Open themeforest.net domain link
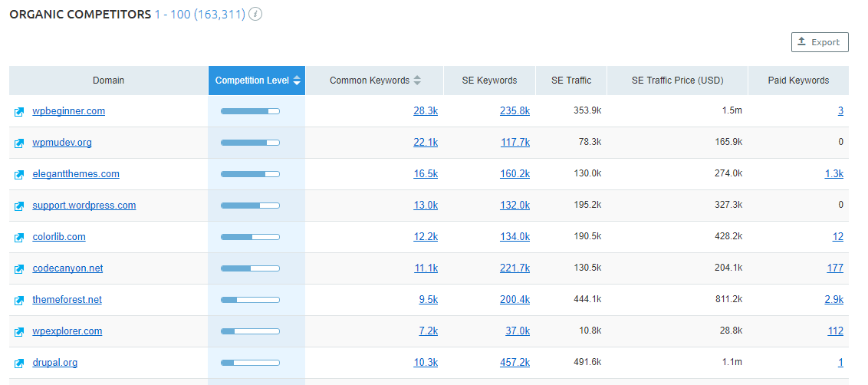Image resolution: width=868 pixels, height=385 pixels. click(67, 300)
